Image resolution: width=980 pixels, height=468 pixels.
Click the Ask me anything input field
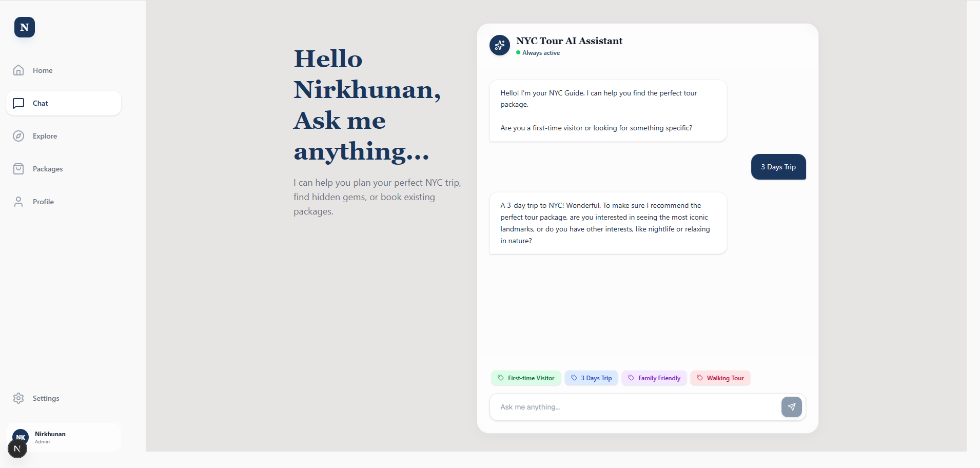pos(616,407)
